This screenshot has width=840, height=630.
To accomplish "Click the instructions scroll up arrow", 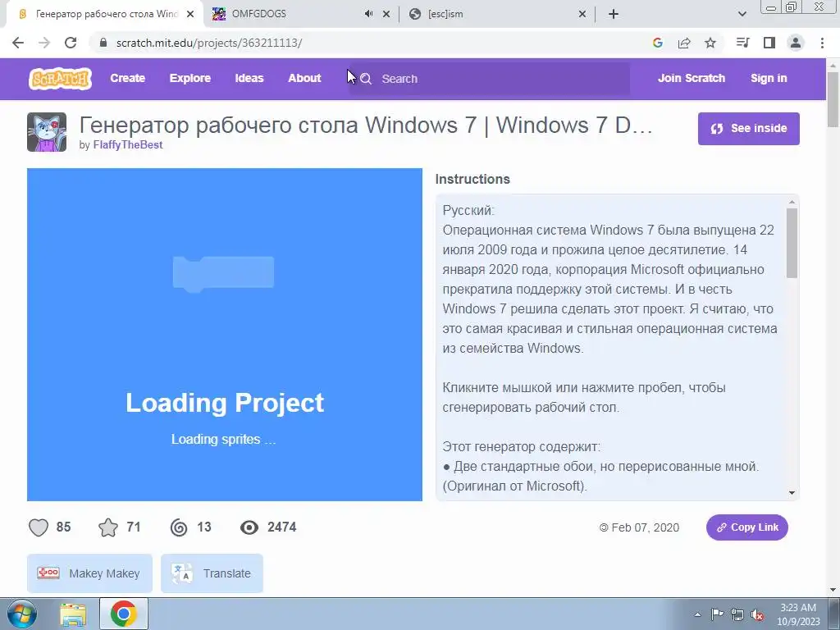I will coord(792,202).
